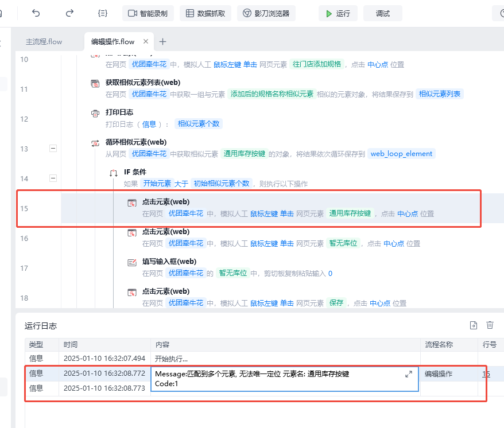Click the 开始执行... log row

coord(171,359)
